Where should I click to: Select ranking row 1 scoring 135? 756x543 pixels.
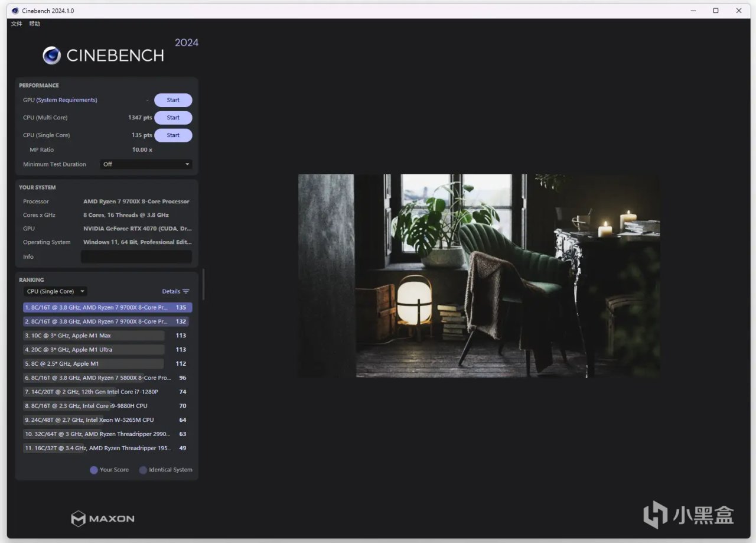[x=107, y=307]
